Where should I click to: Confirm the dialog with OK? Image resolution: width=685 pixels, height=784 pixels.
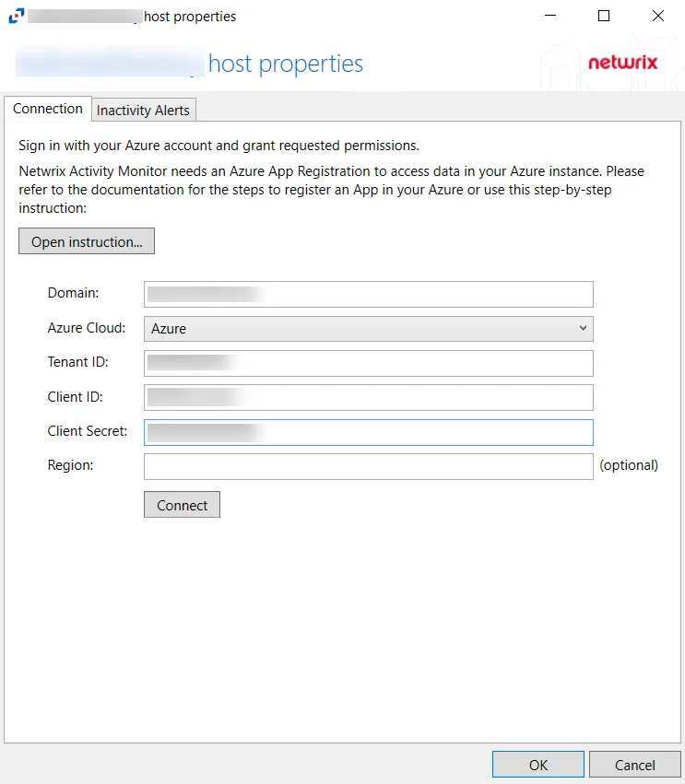538,765
